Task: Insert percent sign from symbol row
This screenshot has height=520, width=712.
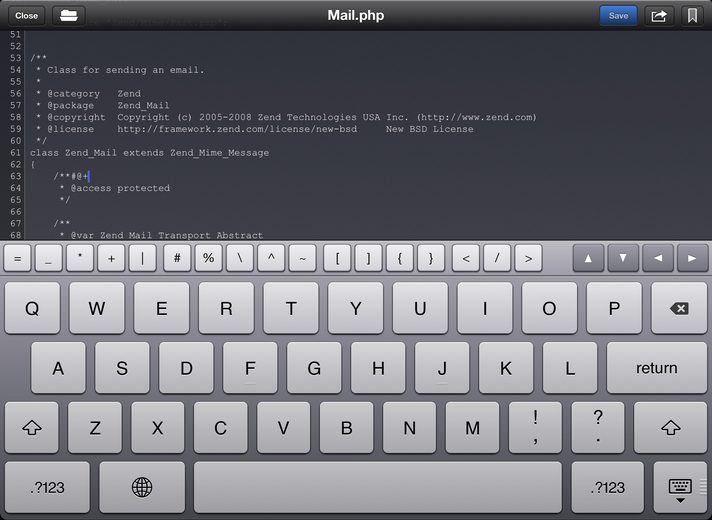Action: coord(208,258)
